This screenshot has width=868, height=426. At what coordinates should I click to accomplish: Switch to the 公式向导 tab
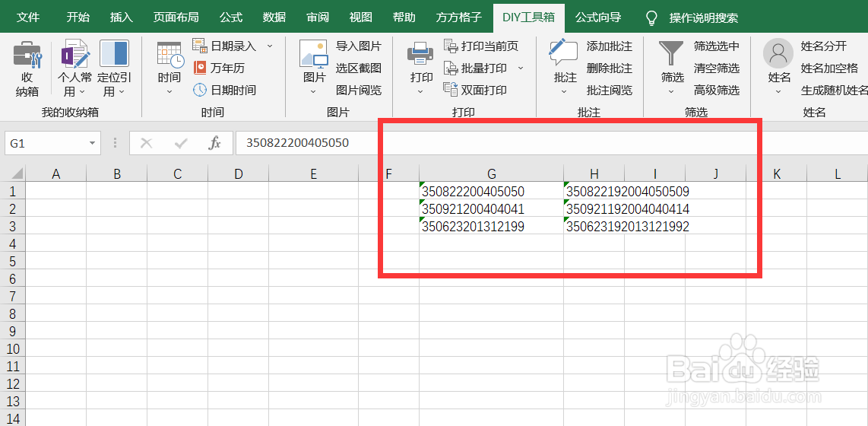click(x=598, y=17)
